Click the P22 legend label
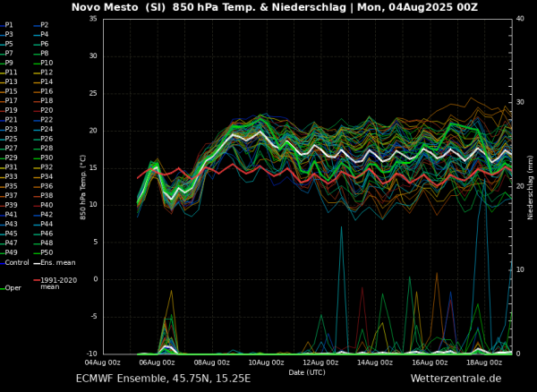This screenshot has height=392, width=537. click(47, 120)
